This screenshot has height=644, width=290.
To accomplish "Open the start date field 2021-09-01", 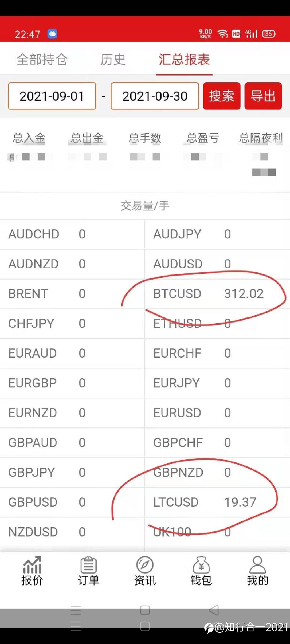I will click(x=52, y=96).
